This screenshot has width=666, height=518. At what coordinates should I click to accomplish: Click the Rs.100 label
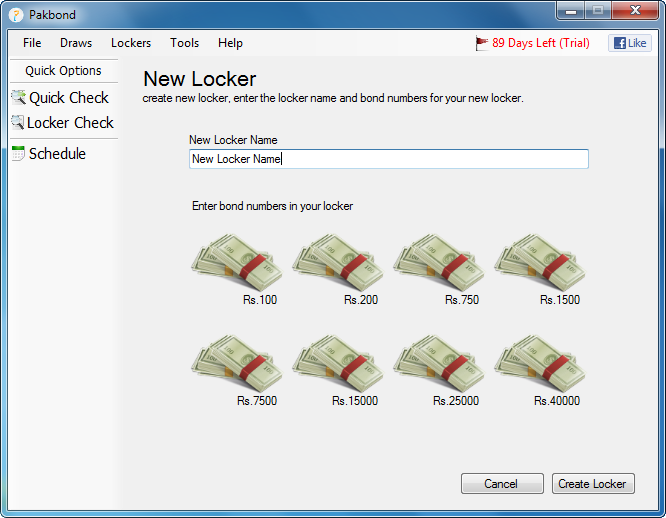coord(260,300)
